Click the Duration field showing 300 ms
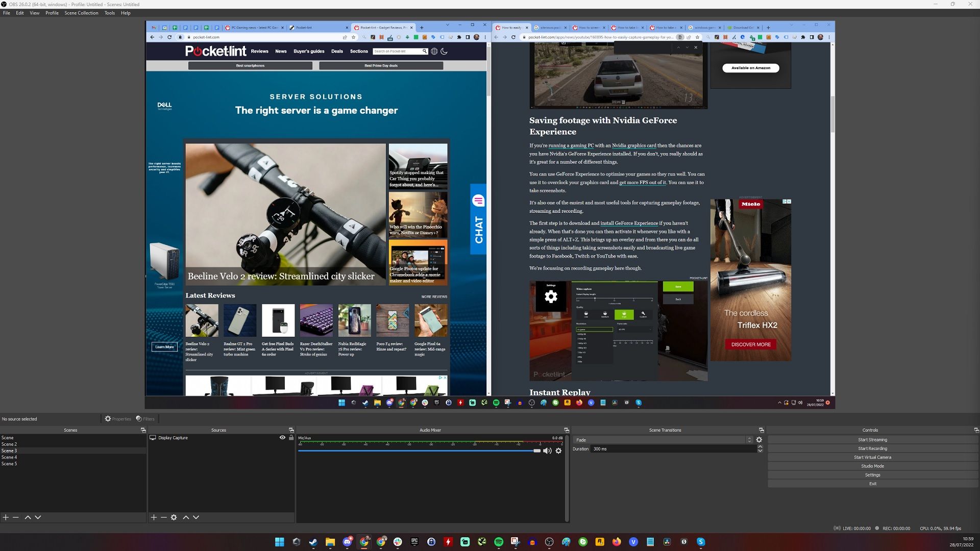The height and width of the screenshot is (551, 980). (674, 449)
